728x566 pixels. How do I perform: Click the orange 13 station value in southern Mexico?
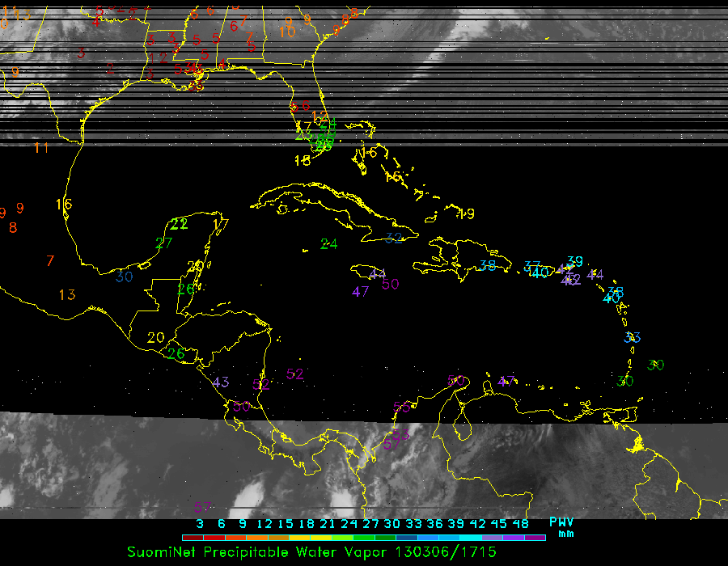tap(67, 295)
